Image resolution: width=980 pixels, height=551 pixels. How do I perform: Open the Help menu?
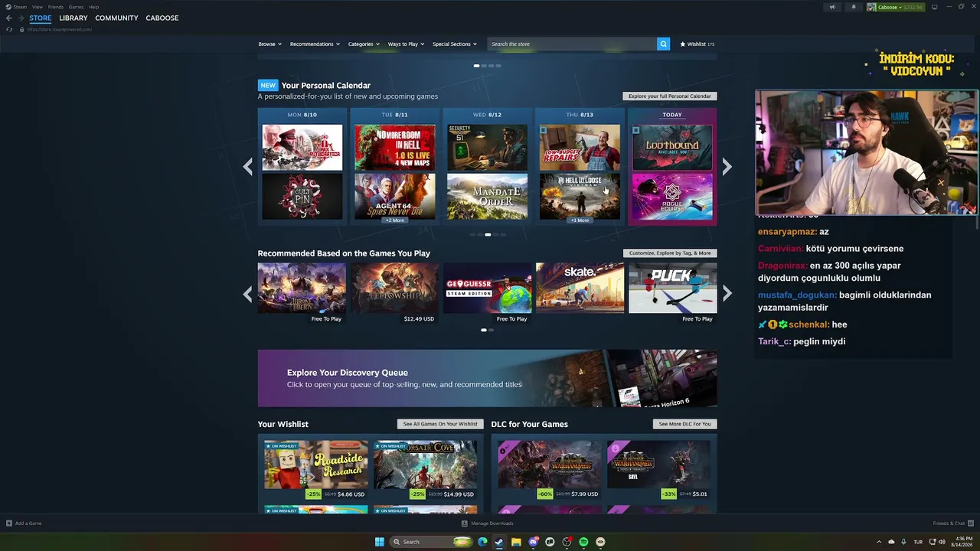(93, 7)
